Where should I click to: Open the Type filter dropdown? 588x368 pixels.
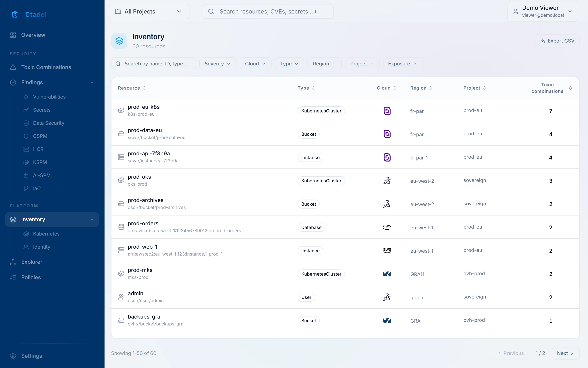tap(289, 64)
